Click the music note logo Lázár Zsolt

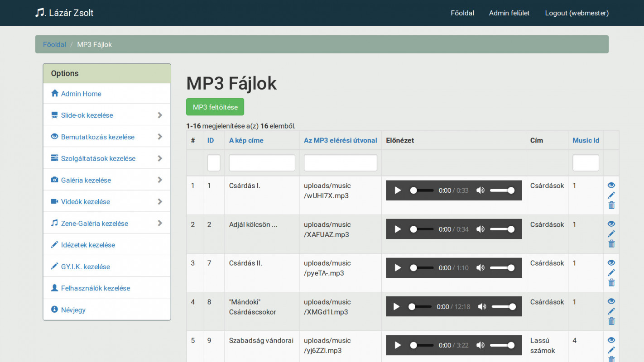pyautogui.click(x=64, y=13)
